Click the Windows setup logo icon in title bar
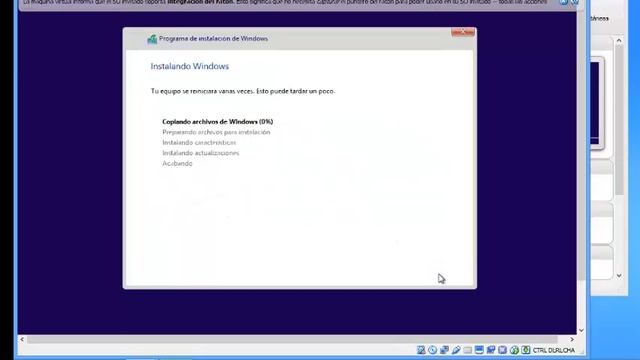 (152, 39)
